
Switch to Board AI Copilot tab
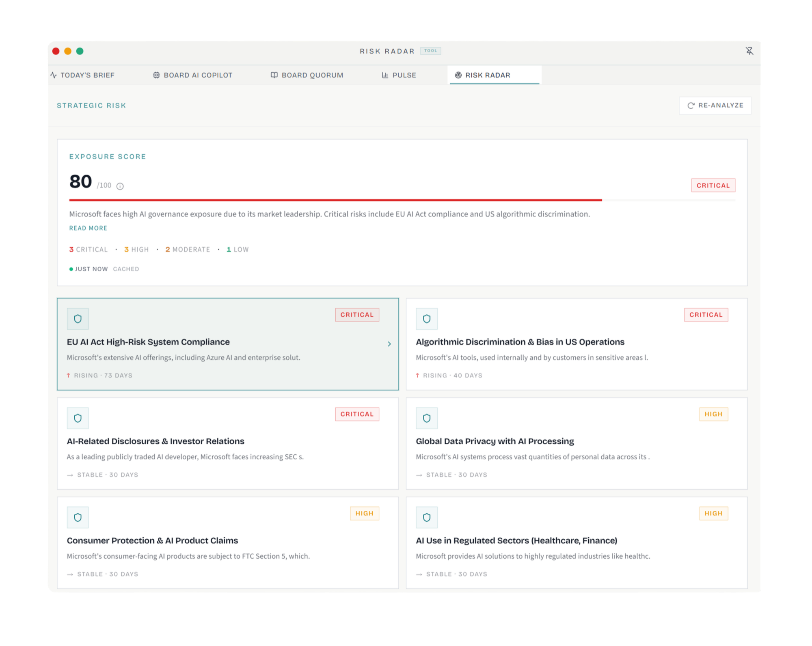click(x=192, y=75)
